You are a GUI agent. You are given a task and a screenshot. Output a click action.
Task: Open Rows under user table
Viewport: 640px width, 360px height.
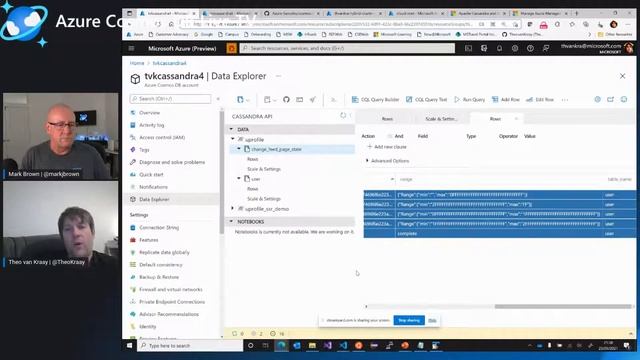tap(253, 189)
